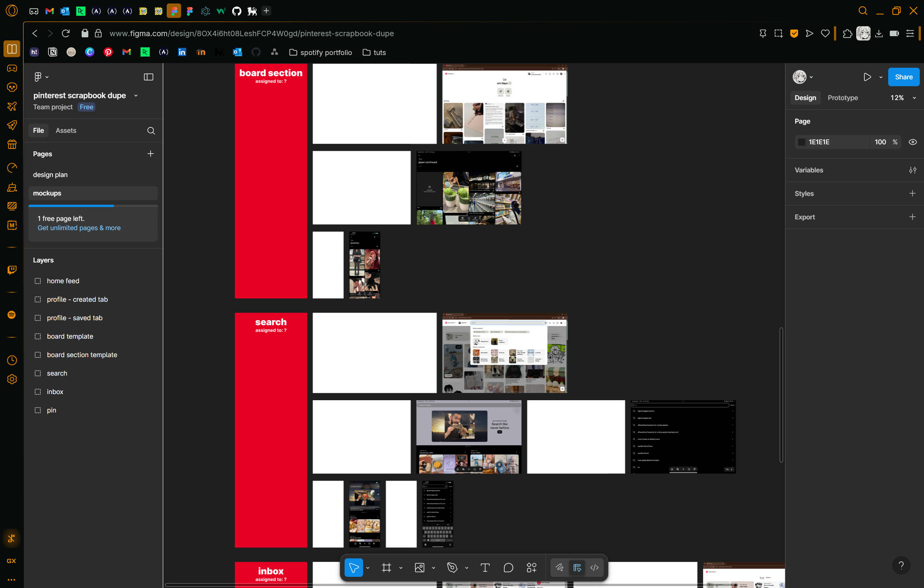This screenshot has height=588, width=924.
Task: Select the Comment tool
Action: pyautogui.click(x=508, y=568)
